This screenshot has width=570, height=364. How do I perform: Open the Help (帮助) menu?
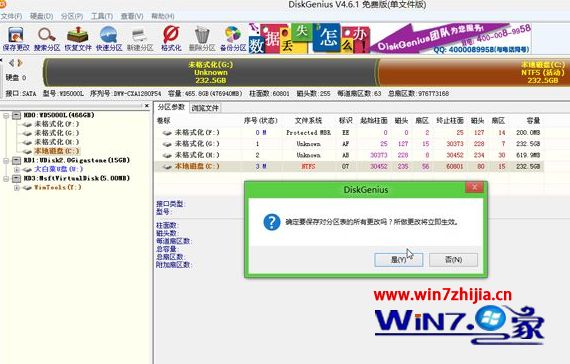pos(163,16)
